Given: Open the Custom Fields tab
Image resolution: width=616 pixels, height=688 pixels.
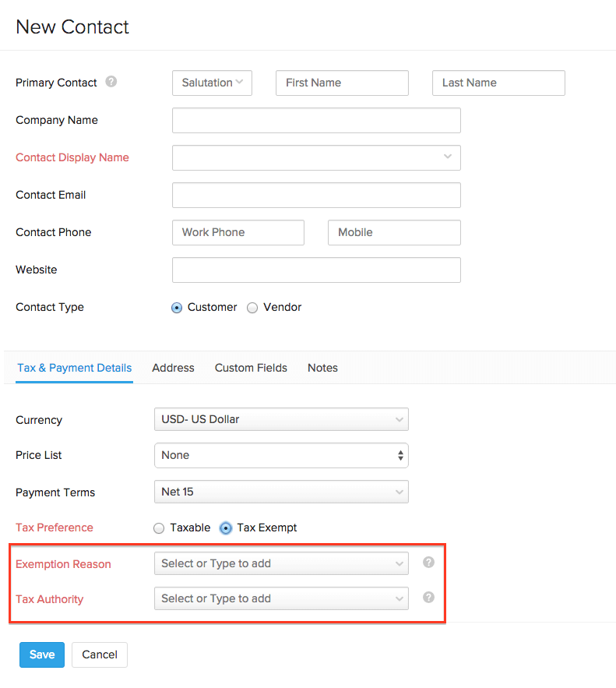Looking at the screenshot, I should tap(251, 368).
